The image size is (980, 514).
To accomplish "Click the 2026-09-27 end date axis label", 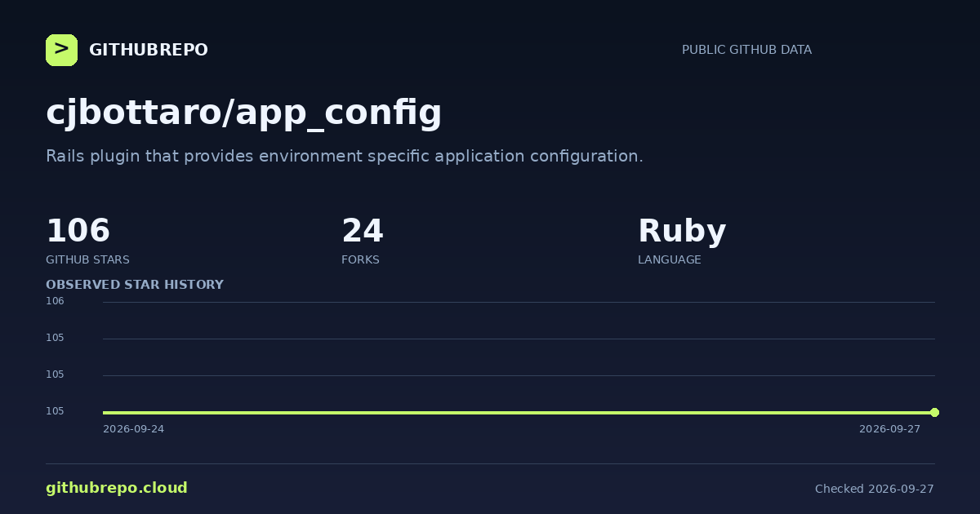I will click(x=889, y=429).
